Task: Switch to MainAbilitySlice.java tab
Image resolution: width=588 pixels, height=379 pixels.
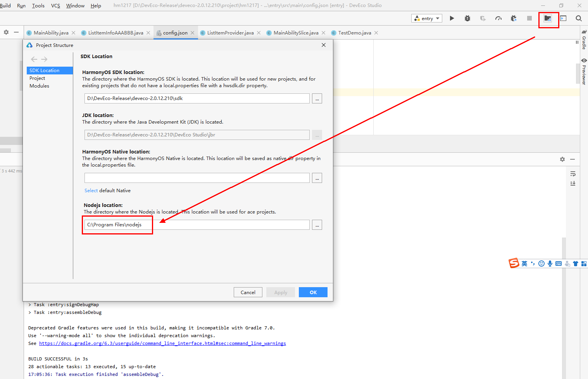Action: [296, 33]
